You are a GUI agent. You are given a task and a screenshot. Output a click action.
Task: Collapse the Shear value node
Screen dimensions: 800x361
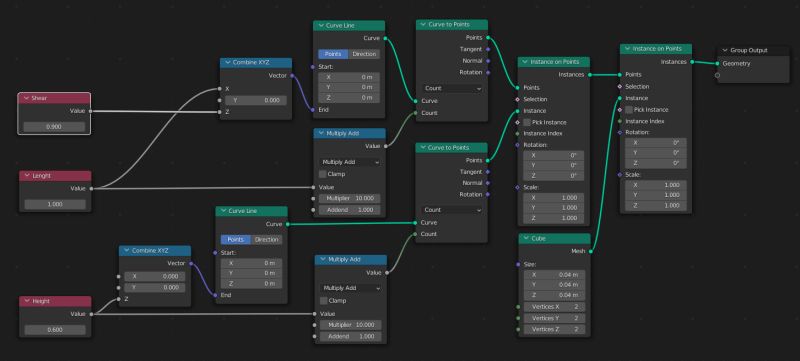[x=26, y=98]
